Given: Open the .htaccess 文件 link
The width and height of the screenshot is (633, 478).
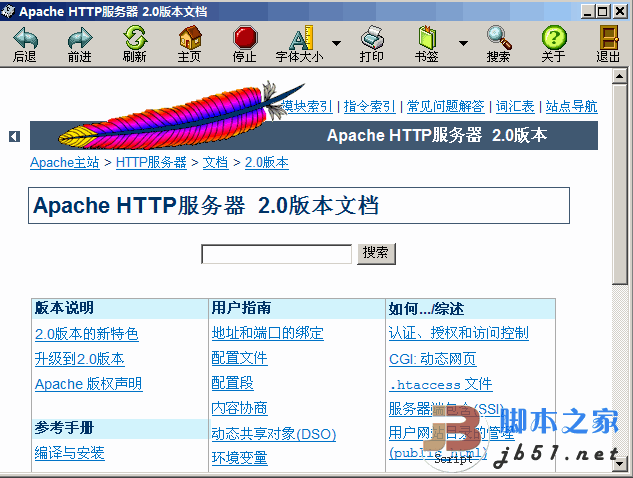Looking at the screenshot, I should pos(440,384).
